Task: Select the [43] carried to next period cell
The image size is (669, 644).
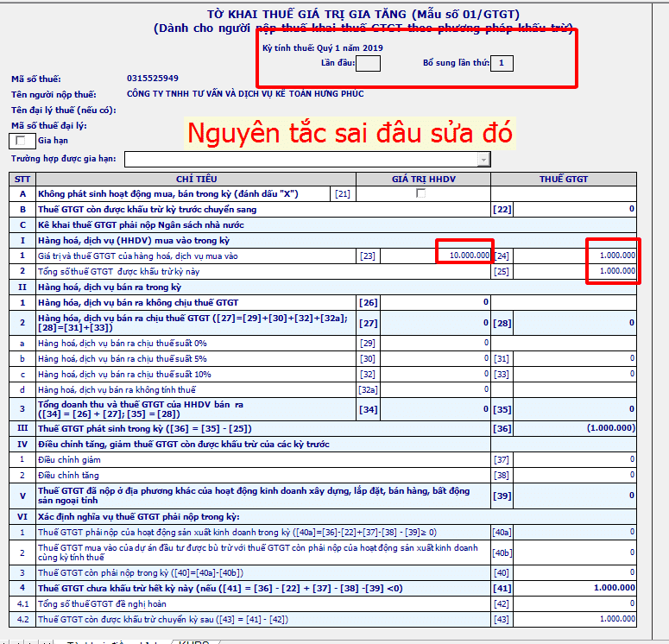Action: (574, 619)
